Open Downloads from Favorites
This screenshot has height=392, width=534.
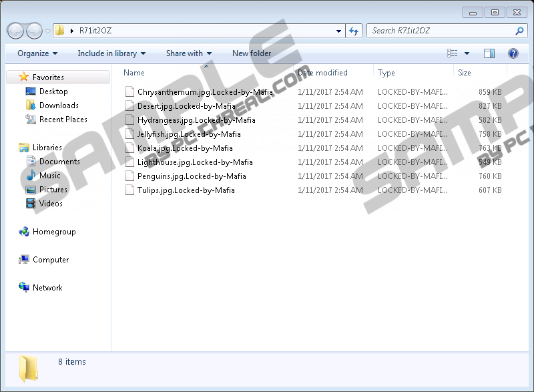point(59,106)
